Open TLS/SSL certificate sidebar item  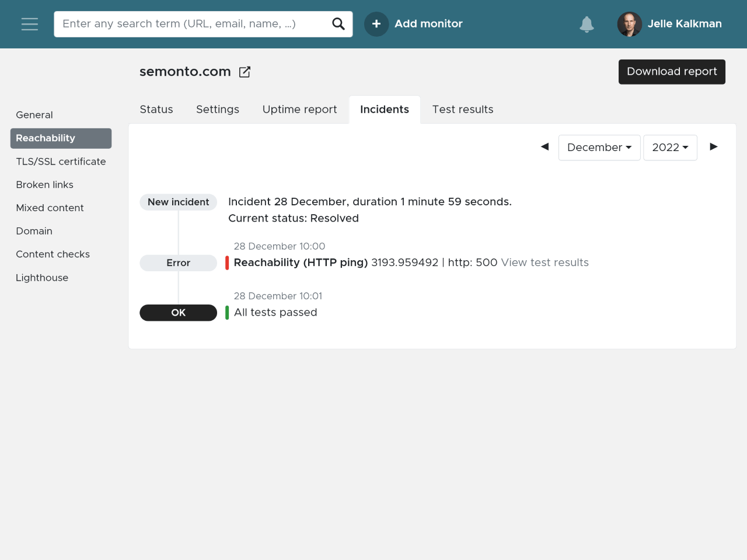pyautogui.click(x=61, y=162)
